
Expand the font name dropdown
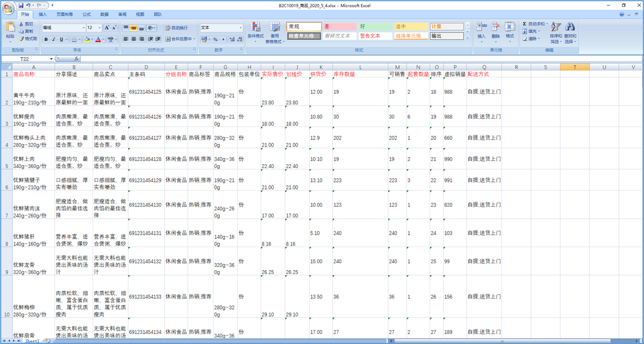pyautogui.click(x=83, y=27)
